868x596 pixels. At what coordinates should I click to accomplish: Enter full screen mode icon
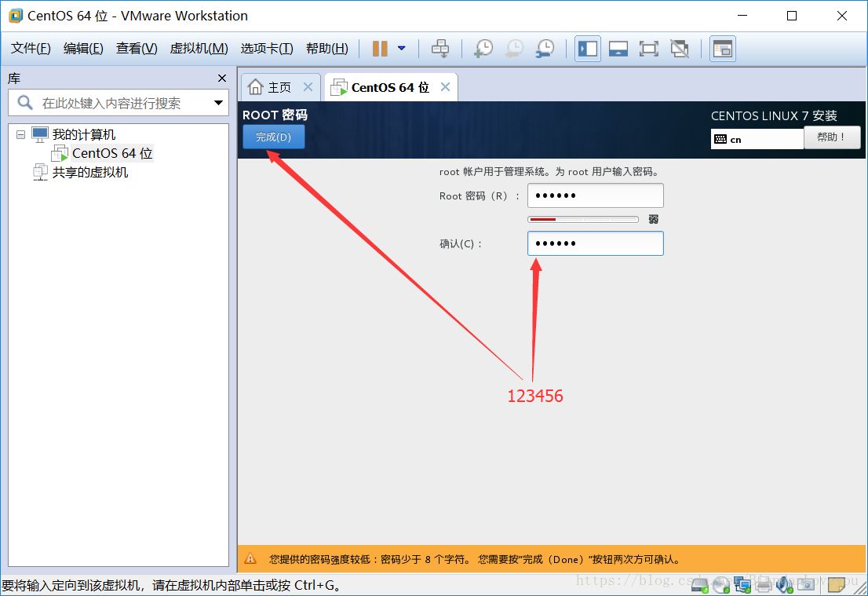649,49
